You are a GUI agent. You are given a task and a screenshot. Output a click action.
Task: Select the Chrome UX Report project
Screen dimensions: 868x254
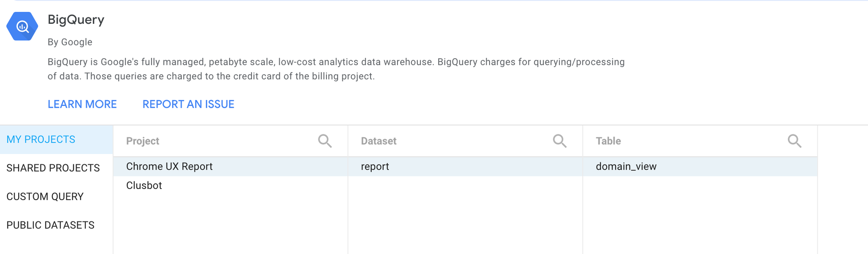231,167
